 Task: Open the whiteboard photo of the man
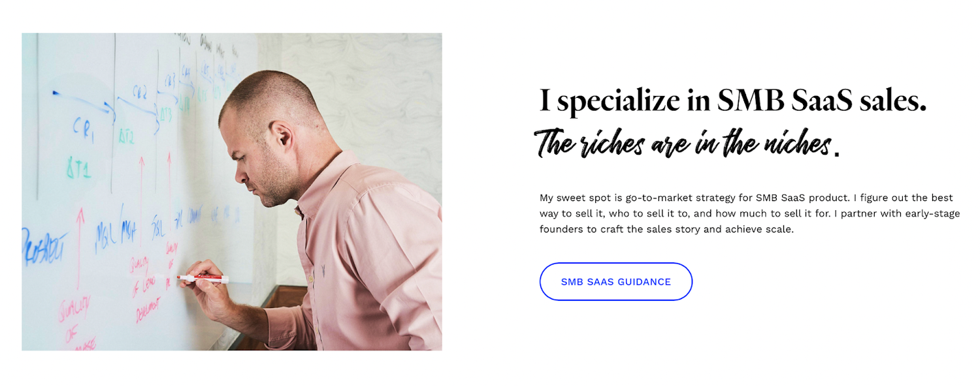coord(232,192)
